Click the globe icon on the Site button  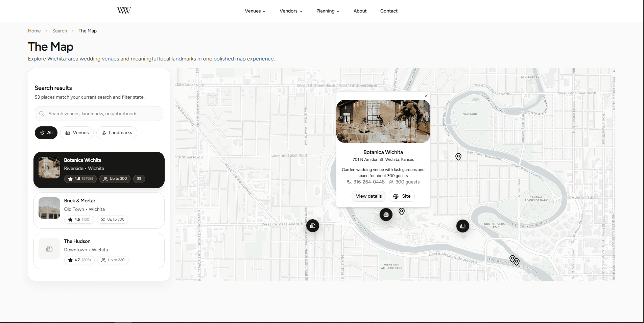tap(396, 196)
